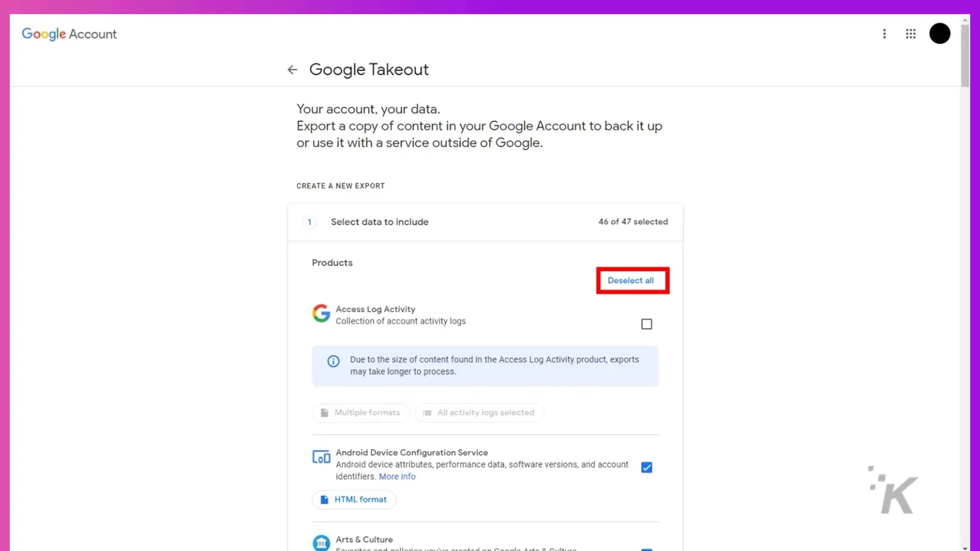Viewport: 980px width, 551px height.
Task: Uncheck Android Device Configuration Service checkbox
Action: click(x=647, y=468)
